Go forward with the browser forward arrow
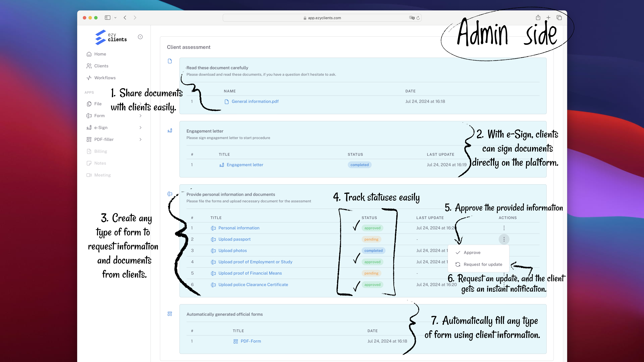 click(x=135, y=18)
